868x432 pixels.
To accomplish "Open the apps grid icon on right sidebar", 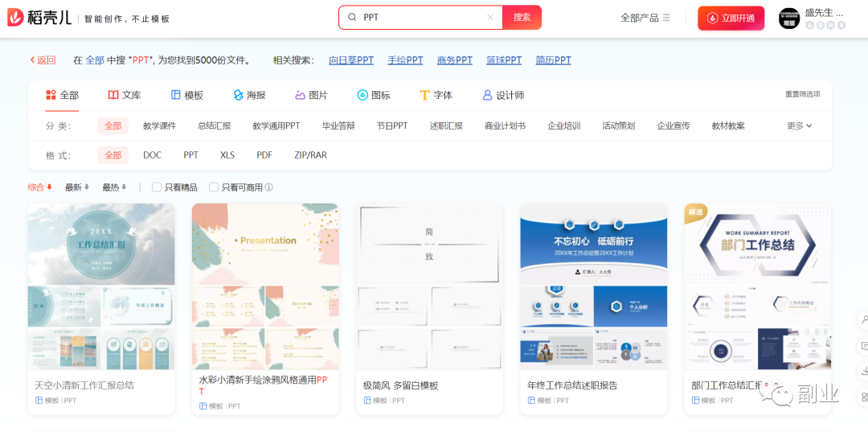I will 863,397.
